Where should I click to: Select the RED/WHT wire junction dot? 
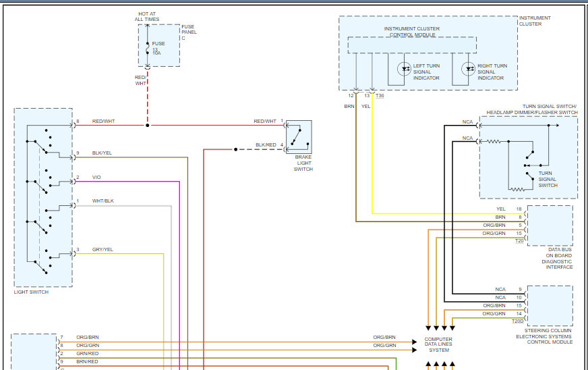click(x=147, y=125)
